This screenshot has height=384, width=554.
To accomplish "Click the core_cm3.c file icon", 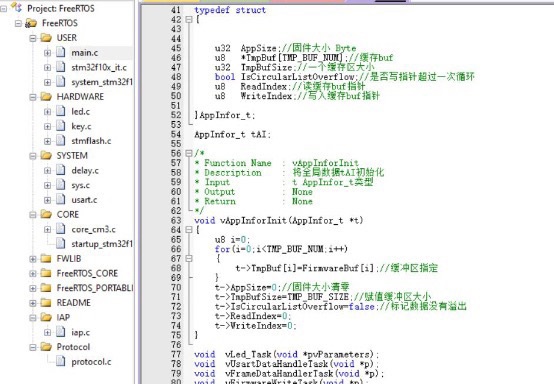I will [61, 229].
